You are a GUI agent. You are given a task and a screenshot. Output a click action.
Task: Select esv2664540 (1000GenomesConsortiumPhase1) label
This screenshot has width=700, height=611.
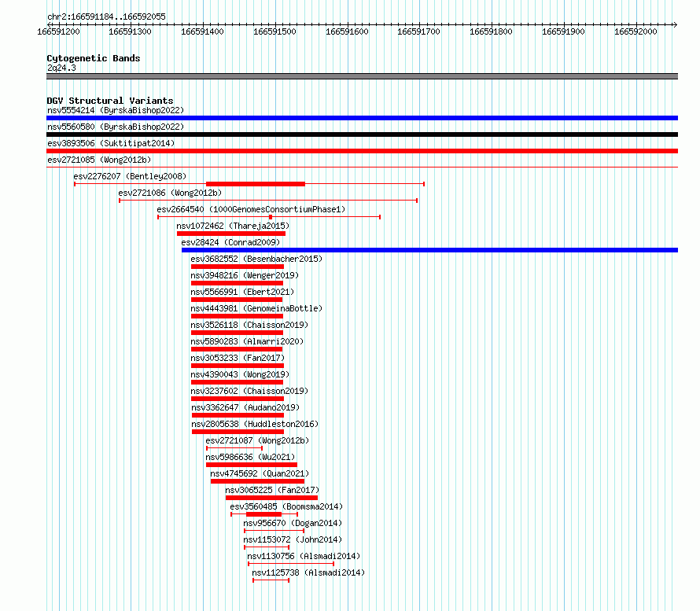pyautogui.click(x=251, y=209)
